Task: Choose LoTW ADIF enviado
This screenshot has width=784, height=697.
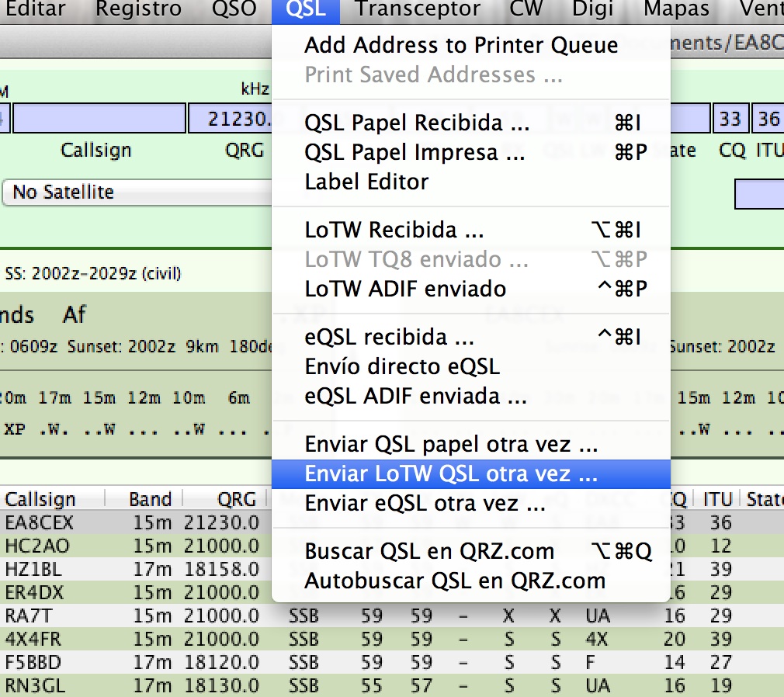Action: (471, 289)
